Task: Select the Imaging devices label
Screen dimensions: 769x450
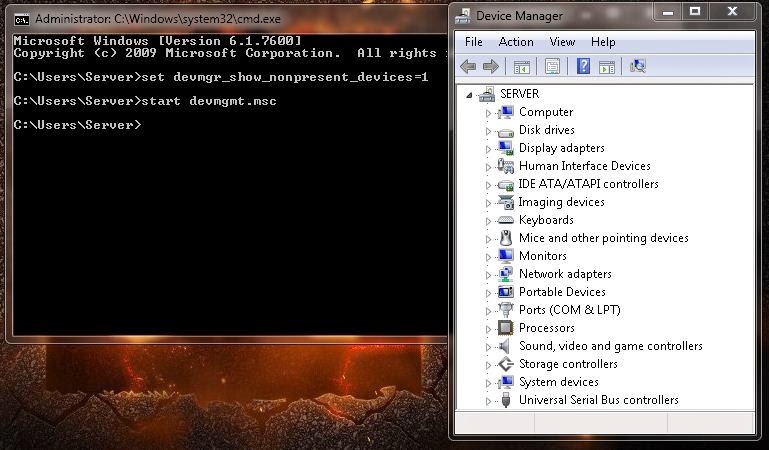Action: tap(562, 202)
